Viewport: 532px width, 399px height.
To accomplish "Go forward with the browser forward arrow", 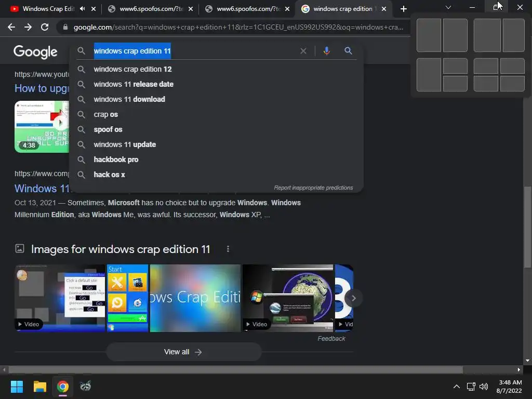I will (x=28, y=27).
